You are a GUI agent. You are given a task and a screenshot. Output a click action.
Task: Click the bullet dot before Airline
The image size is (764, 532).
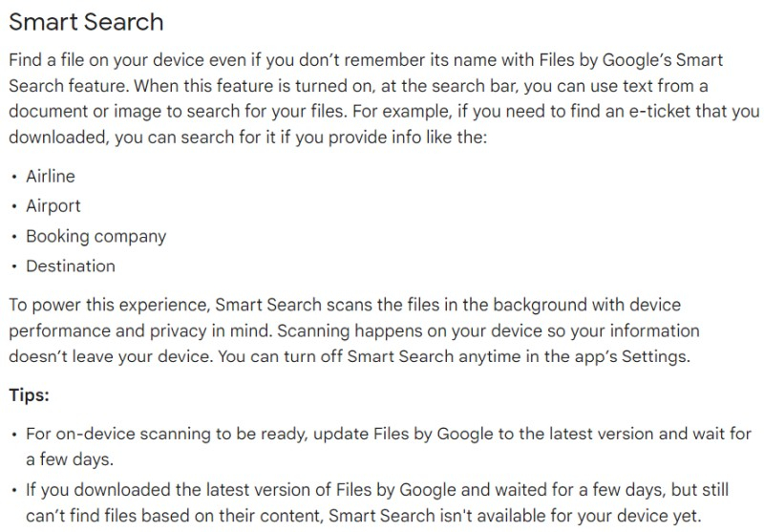pos(13,178)
